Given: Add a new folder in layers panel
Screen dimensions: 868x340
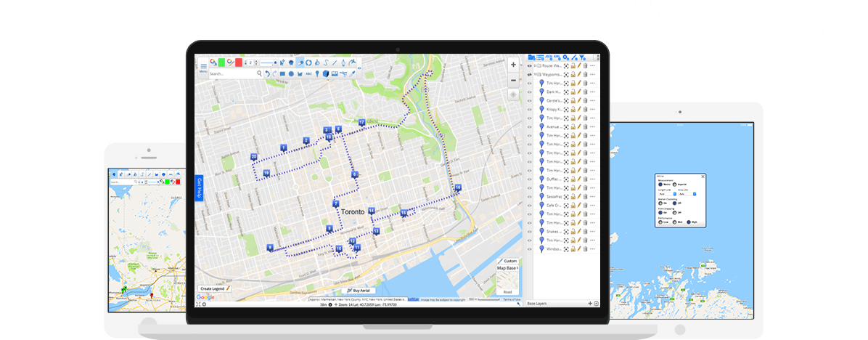Looking at the screenshot, I should tap(531, 57).
